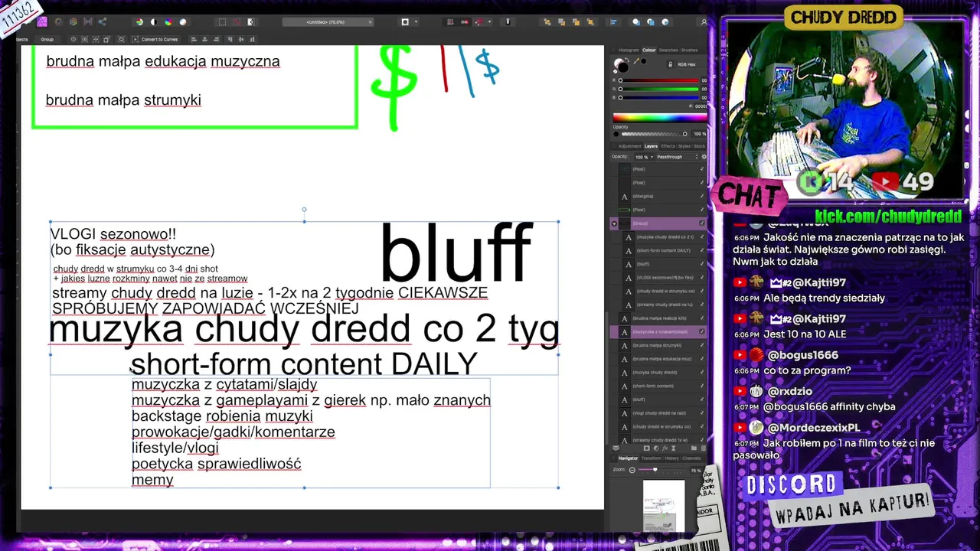Open the Layers panel gear options
This screenshot has width=980, height=551.
704,157
